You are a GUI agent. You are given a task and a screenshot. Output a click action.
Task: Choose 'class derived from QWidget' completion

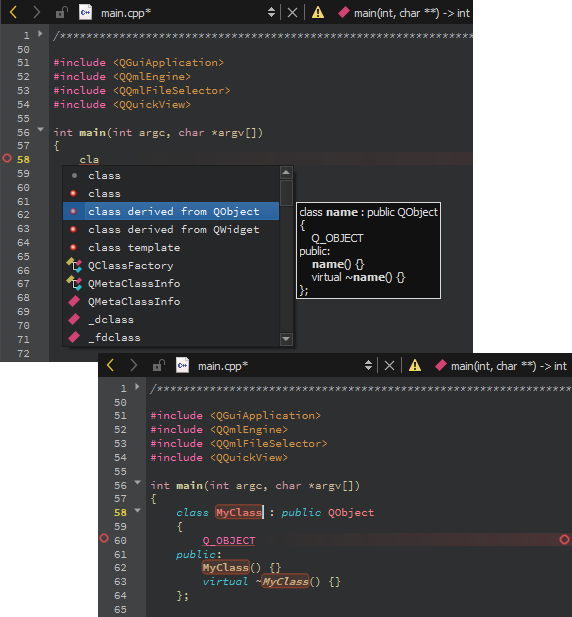pos(171,229)
